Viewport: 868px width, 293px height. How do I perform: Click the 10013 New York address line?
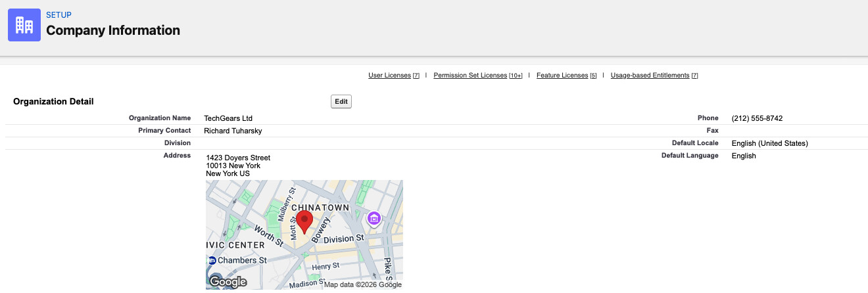point(233,166)
